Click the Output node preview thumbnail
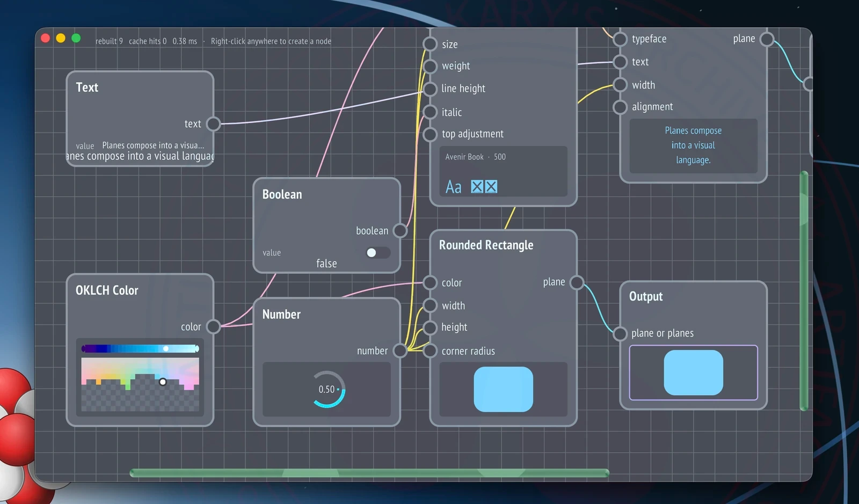 pyautogui.click(x=693, y=372)
